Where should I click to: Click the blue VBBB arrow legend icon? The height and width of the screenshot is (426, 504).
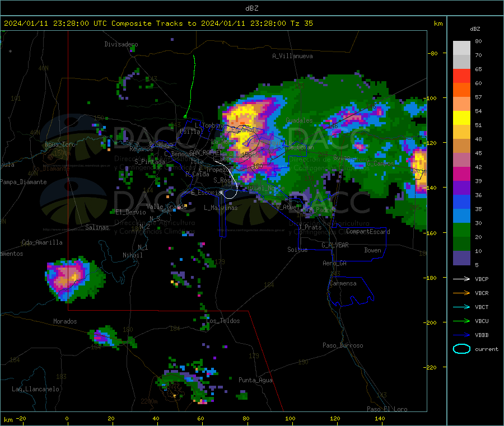(461, 335)
